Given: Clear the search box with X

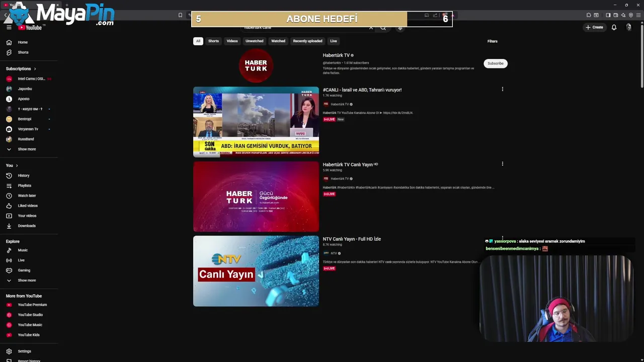Looking at the screenshot, I should [371, 28].
